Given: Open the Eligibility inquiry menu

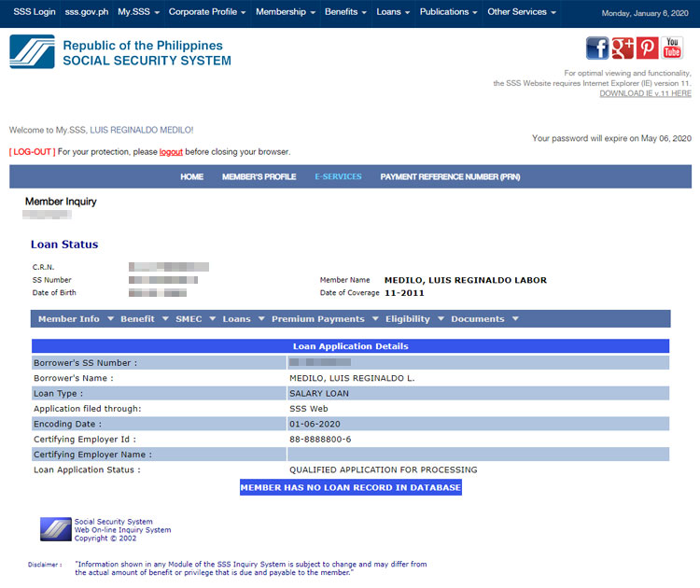Looking at the screenshot, I should 408,319.
